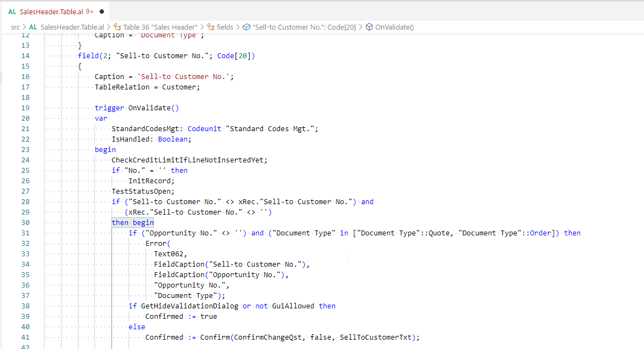Click 'ConfirmChangeQst' on line 41

pos(268,337)
